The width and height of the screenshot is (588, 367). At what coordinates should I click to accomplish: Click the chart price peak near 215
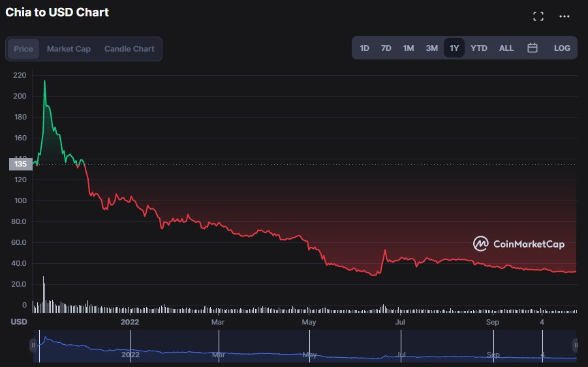(44, 81)
